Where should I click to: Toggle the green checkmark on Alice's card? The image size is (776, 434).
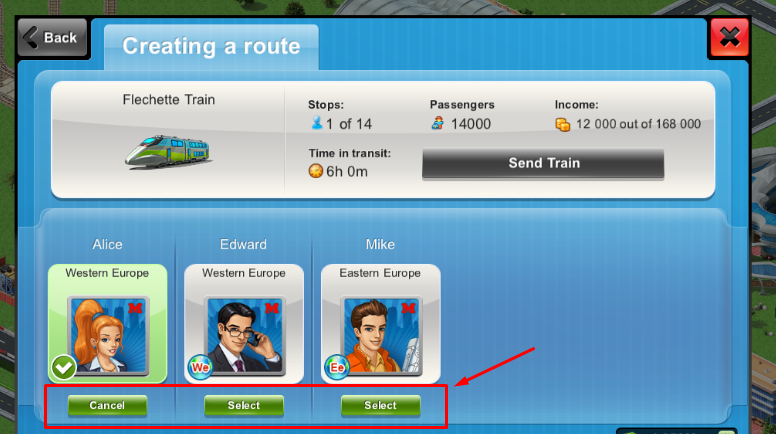[x=63, y=367]
